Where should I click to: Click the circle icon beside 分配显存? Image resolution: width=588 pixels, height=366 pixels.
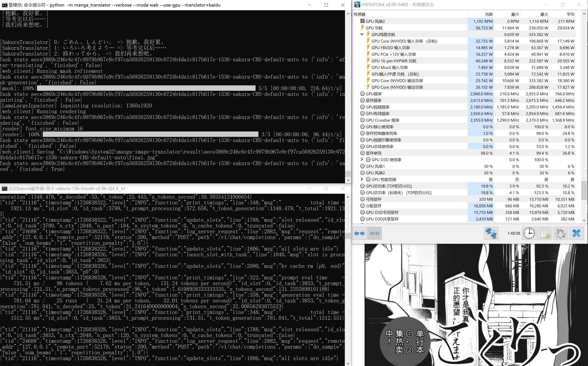pos(362,206)
